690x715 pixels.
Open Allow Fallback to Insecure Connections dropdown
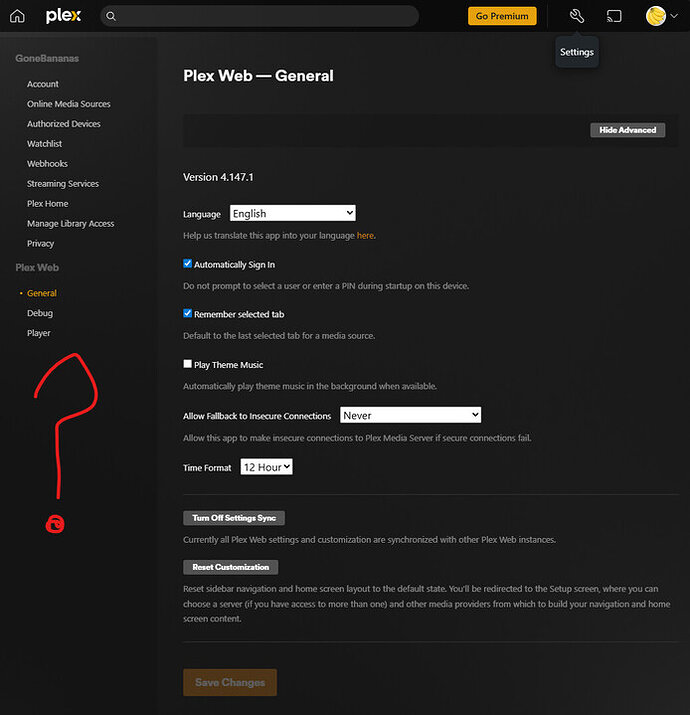tap(410, 415)
